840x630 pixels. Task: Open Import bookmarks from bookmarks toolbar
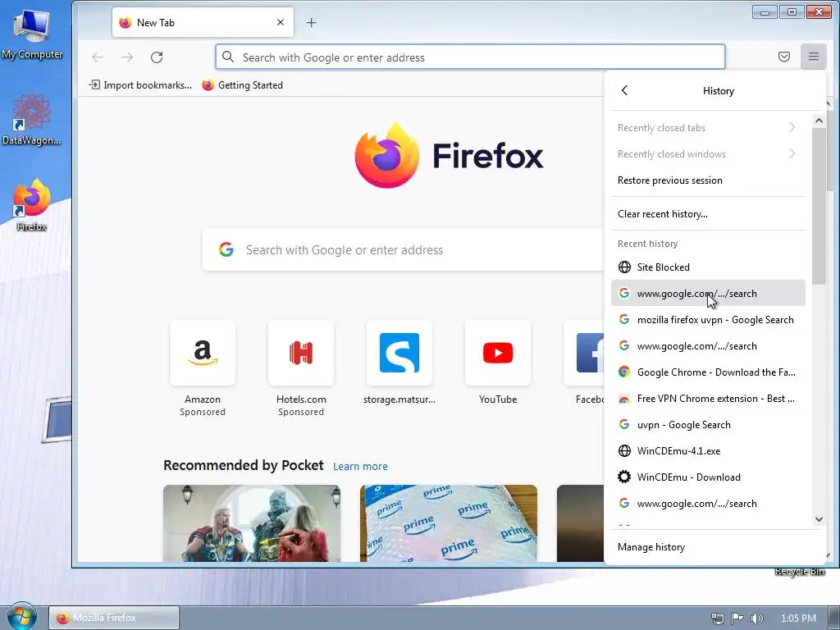tap(140, 85)
